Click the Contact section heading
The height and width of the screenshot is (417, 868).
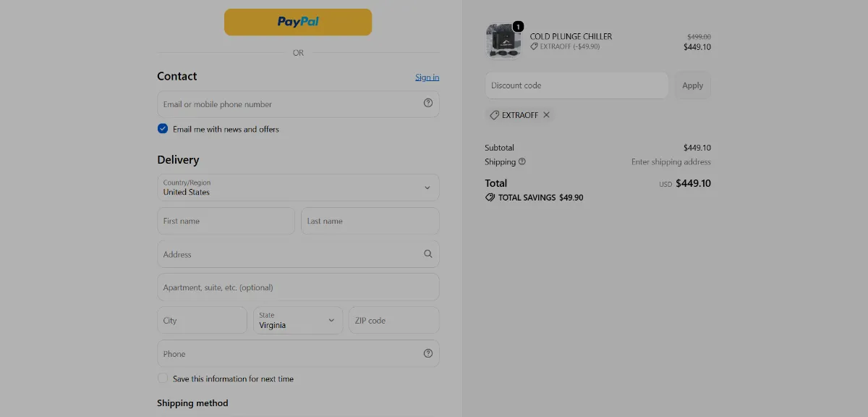[177, 76]
